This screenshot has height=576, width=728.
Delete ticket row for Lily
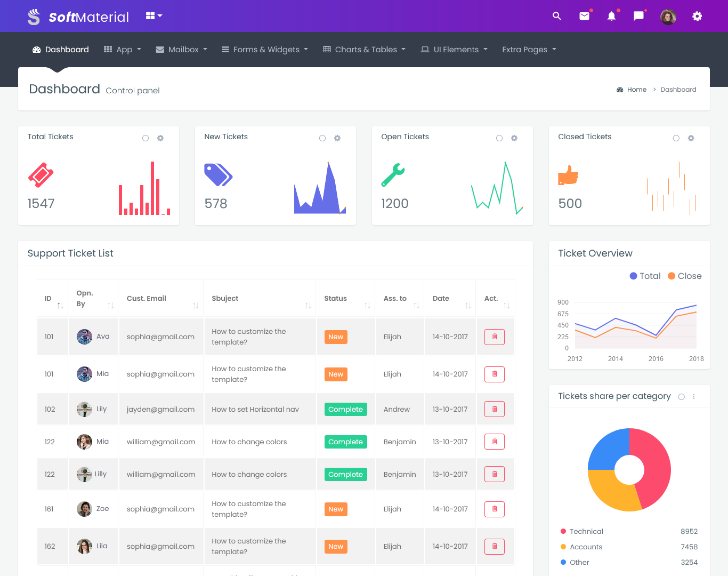click(x=495, y=410)
